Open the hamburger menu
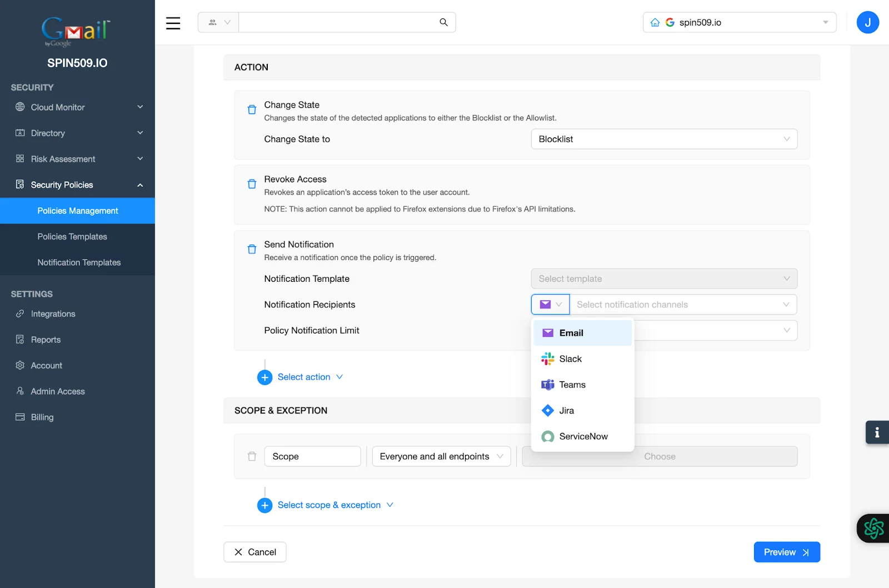Image resolution: width=889 pixels, height=588 pixels. (173, 23)
